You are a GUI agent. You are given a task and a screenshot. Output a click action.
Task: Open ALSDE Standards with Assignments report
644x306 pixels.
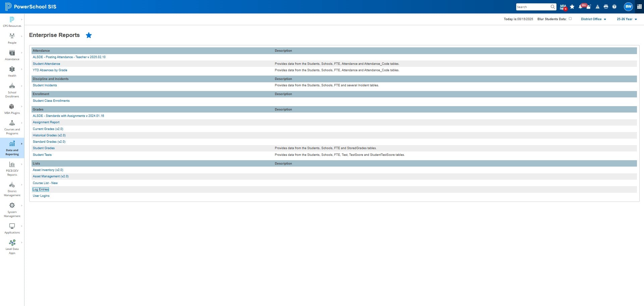(x=68, y=116)
